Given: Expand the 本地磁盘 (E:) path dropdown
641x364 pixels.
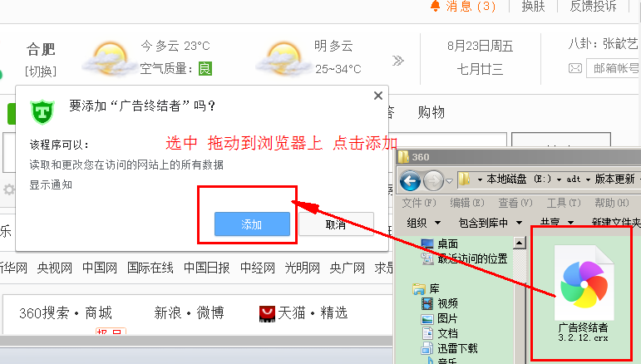Looking at the screenshot, I should (x=559, y=180).
